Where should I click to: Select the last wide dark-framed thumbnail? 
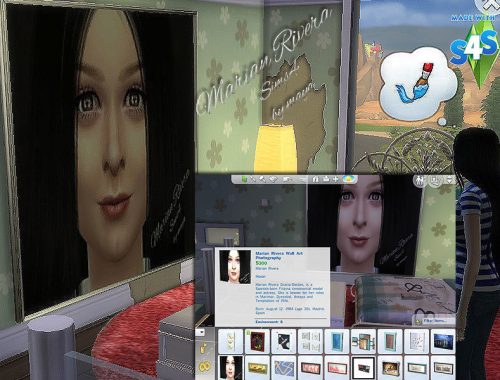pyautogui.click(x=443, y=368)
